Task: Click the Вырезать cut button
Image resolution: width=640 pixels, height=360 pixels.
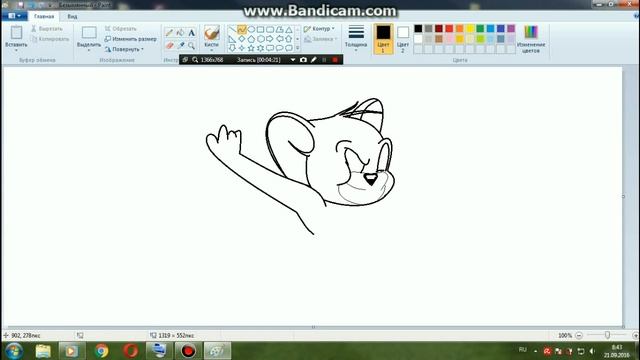Action: tap(47, 29)
